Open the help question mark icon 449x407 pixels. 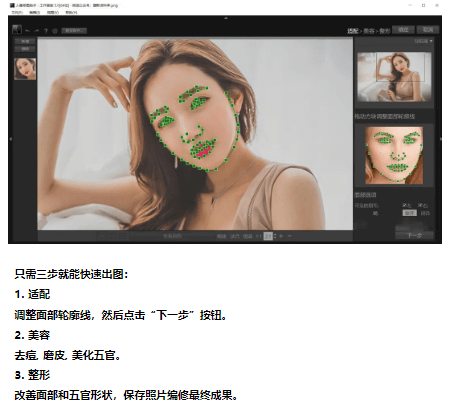click(46, 31)
